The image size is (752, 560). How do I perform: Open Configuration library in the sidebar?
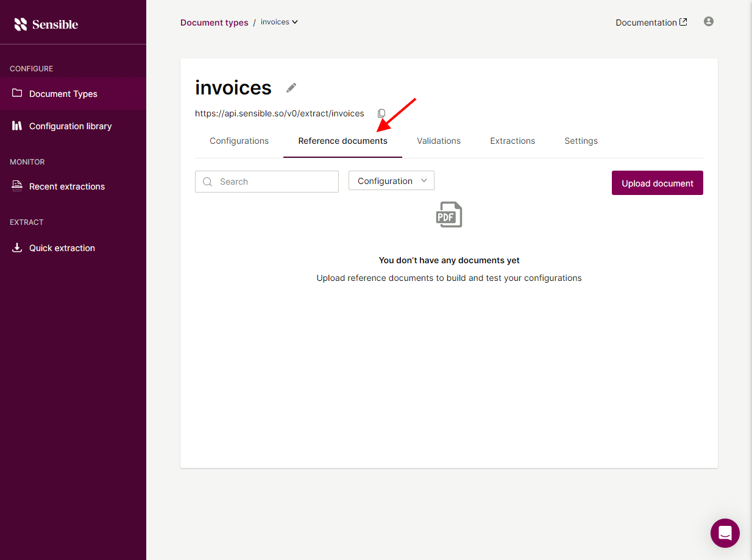tap(73, 126)
